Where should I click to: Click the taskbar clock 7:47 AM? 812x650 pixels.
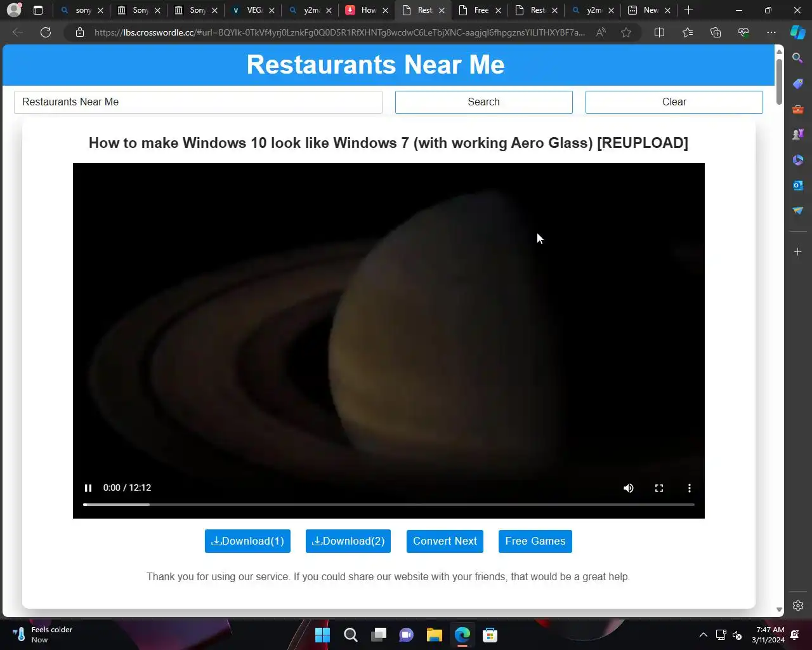pos(768,635)
